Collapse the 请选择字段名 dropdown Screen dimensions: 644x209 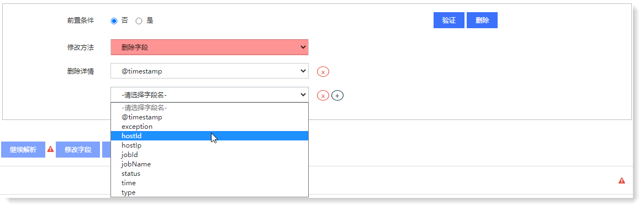click(209, 95)
